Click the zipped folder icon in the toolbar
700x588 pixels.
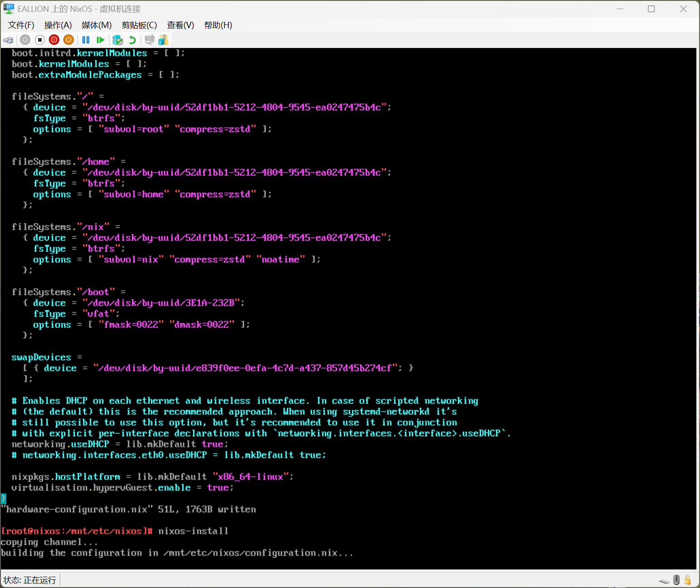tap(163, 40)
